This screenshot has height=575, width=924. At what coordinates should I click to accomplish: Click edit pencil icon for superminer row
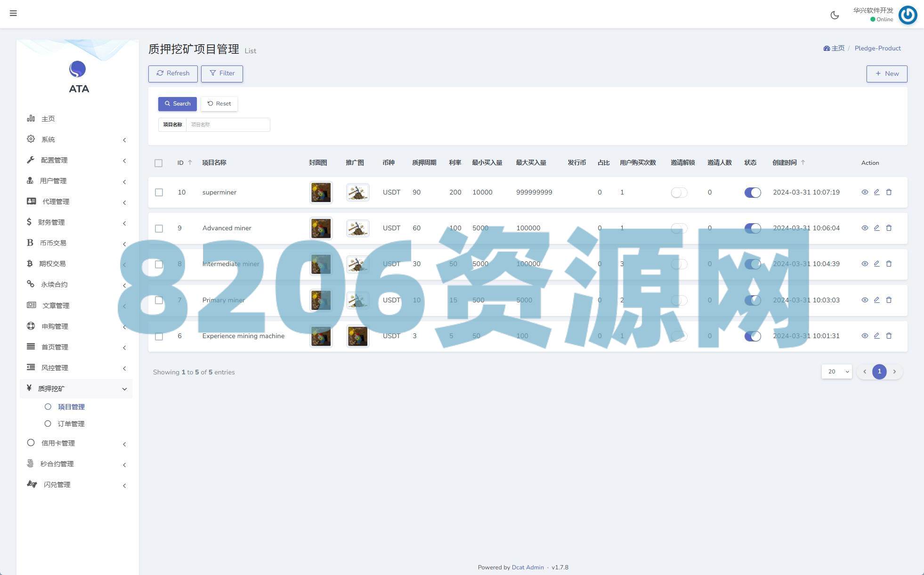(x=876, y=192)
